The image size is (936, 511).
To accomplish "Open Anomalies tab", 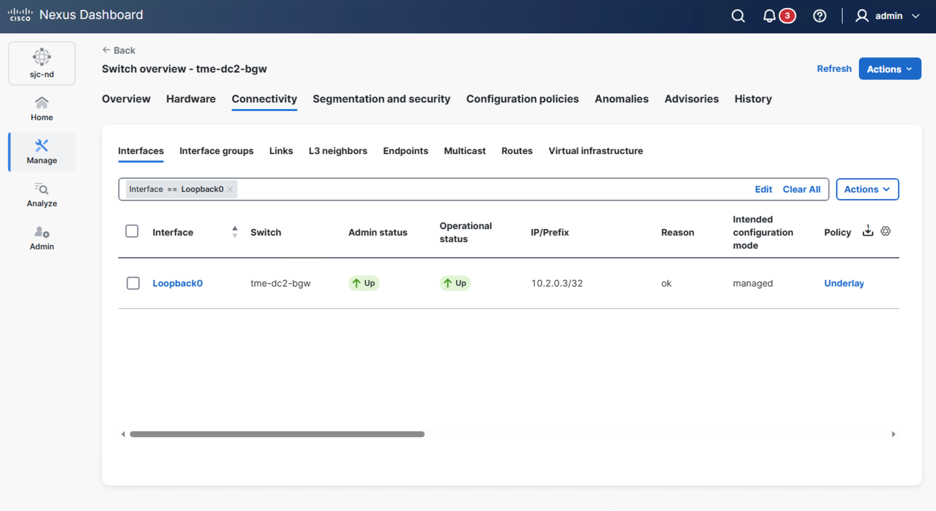I will 621,99.
